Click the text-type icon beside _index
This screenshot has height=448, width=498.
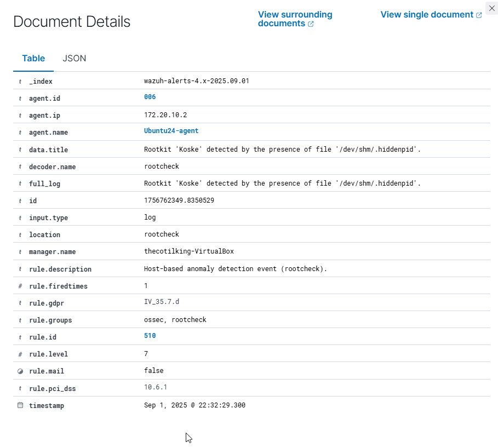pos(20,82)
